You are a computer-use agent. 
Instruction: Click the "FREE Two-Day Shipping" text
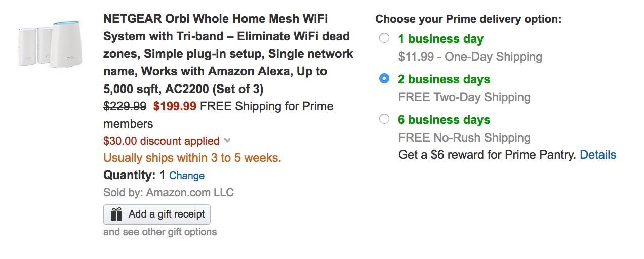(x=464, y=97)
